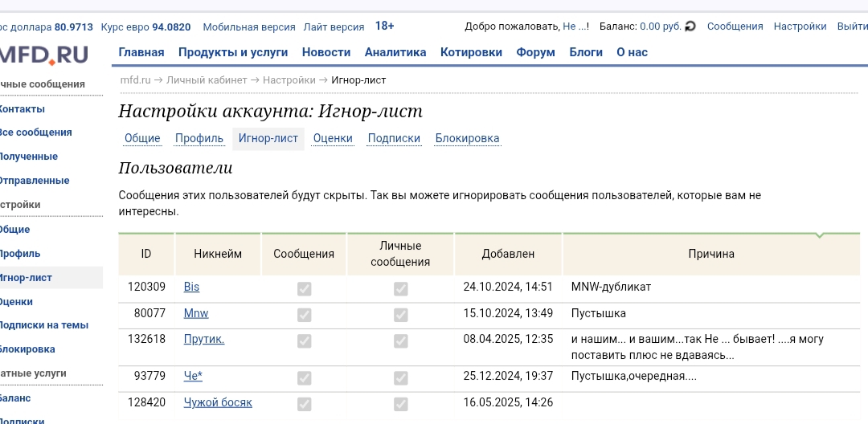868x424 pixels.
Task: Open Продукты и услуги menu
Action: 233,52
